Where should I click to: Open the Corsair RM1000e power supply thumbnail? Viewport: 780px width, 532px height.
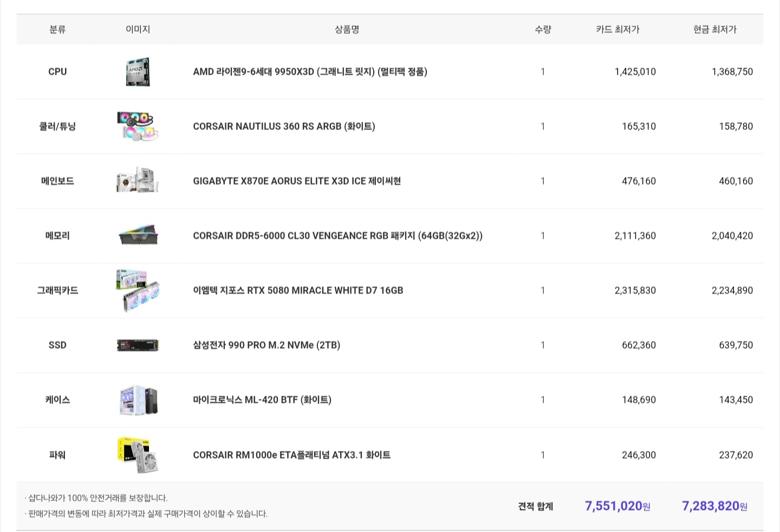138,455
